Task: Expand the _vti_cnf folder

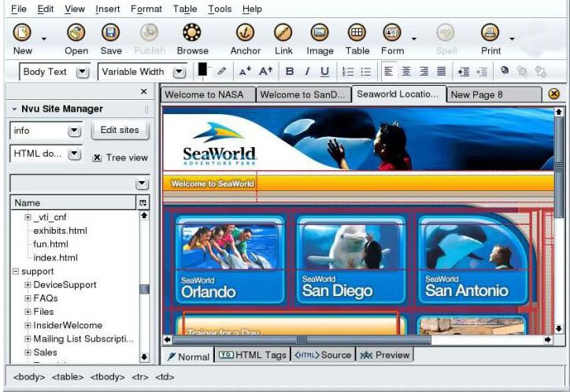Action: click(28, 217)
